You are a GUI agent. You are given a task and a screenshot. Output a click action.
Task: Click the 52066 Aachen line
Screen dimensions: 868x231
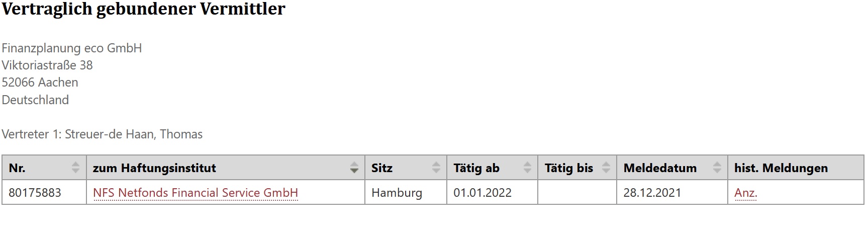(40, 83)
